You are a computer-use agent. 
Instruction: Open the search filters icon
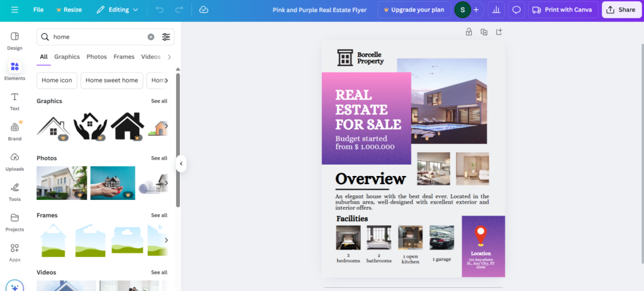[x=166, y=37]
